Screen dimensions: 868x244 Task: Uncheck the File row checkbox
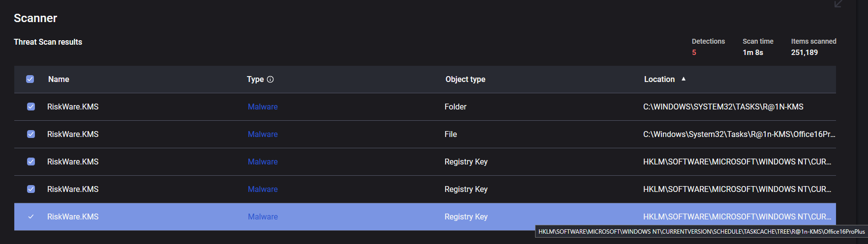click(x=31, y=134)
